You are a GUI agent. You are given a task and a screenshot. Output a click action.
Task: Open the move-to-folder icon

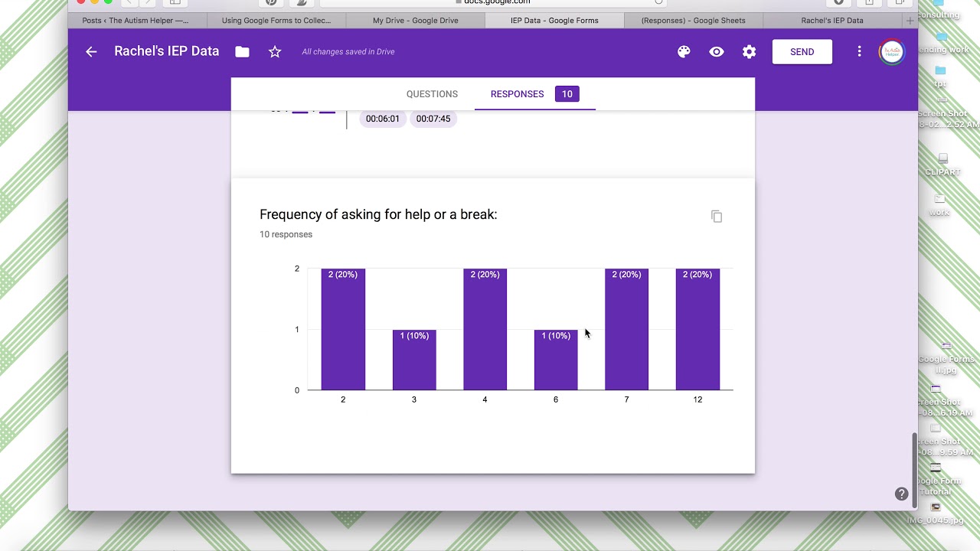coord(242,51)
